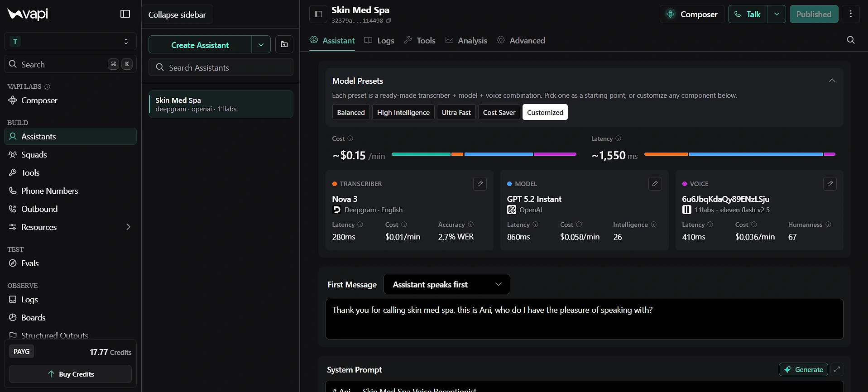Image resolution: width=868 pixels, height=392 pixels.
Task: Open Composer in the sidebar
Action: point(70,100)
